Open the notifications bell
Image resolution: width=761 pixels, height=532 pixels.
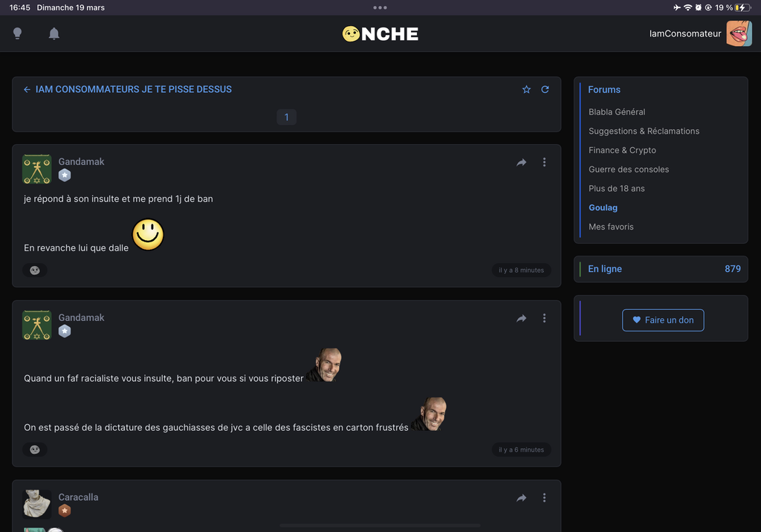[x=54, y=33]
